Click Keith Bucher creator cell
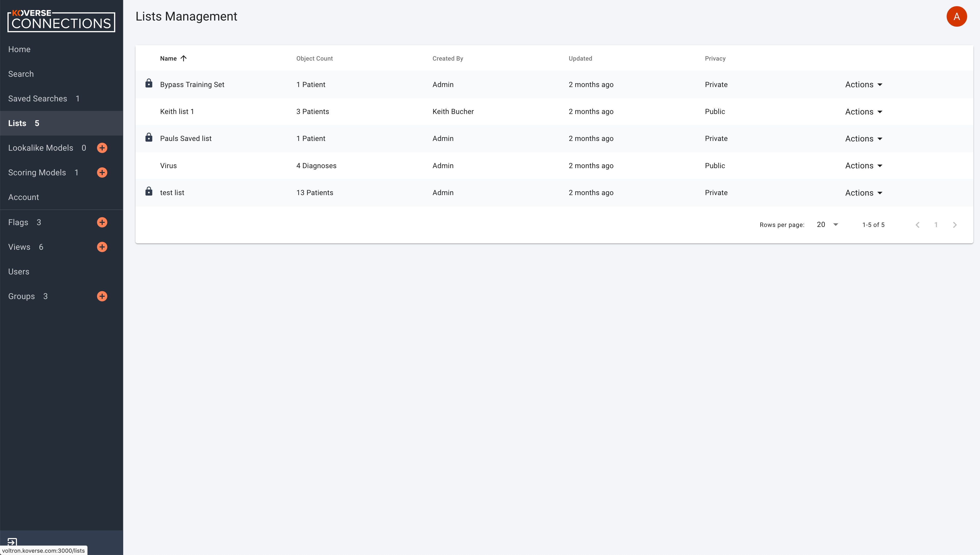This screenshot has width=980, height=555. point(453,111)
